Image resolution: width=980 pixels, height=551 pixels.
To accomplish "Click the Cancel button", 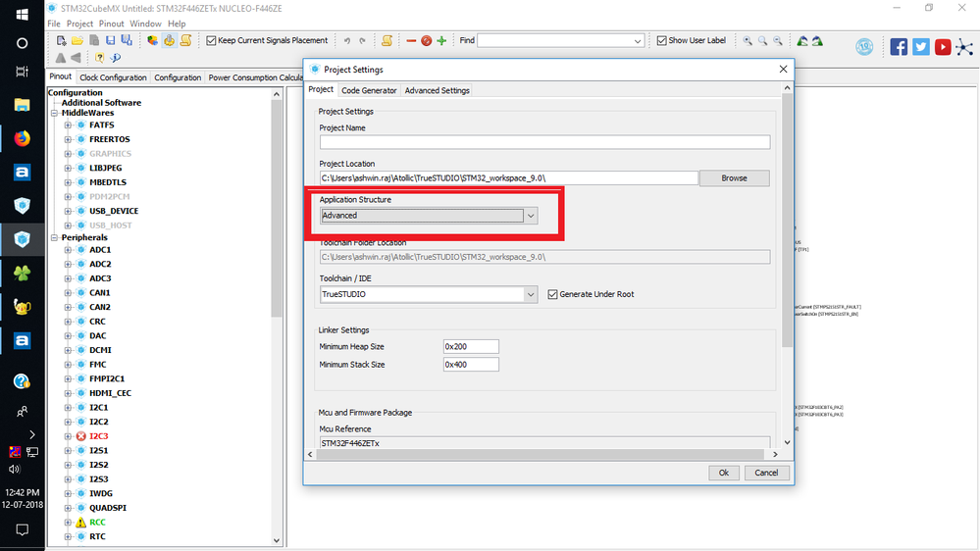I will click(x=766, y=473).
